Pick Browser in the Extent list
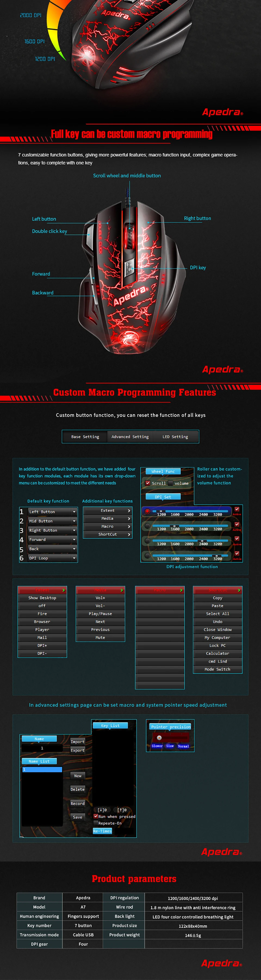 [42, 622]
